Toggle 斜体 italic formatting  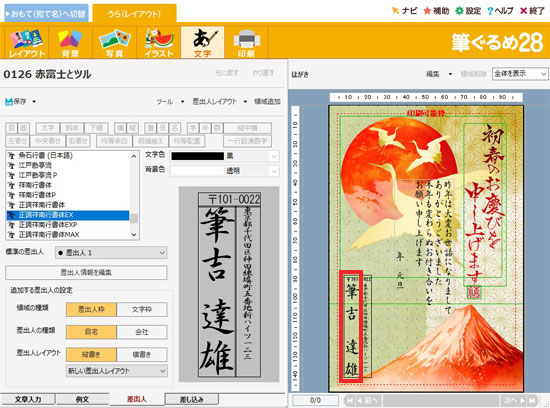(72, 128)
